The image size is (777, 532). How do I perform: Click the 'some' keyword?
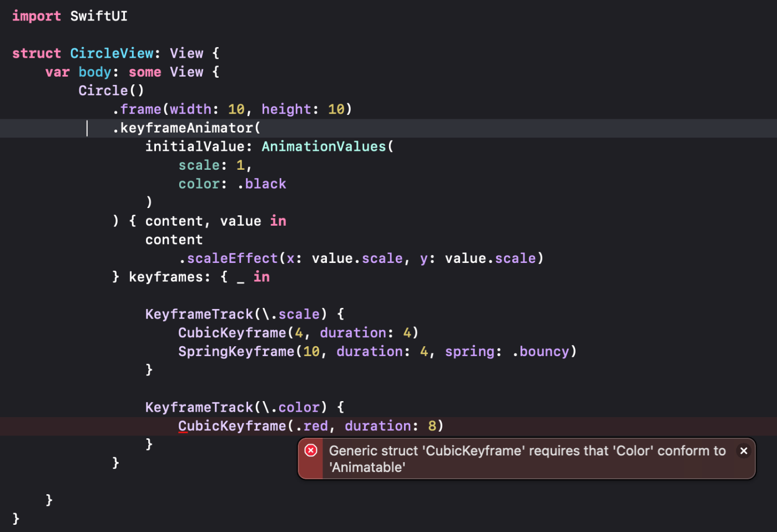pos(145,72)
